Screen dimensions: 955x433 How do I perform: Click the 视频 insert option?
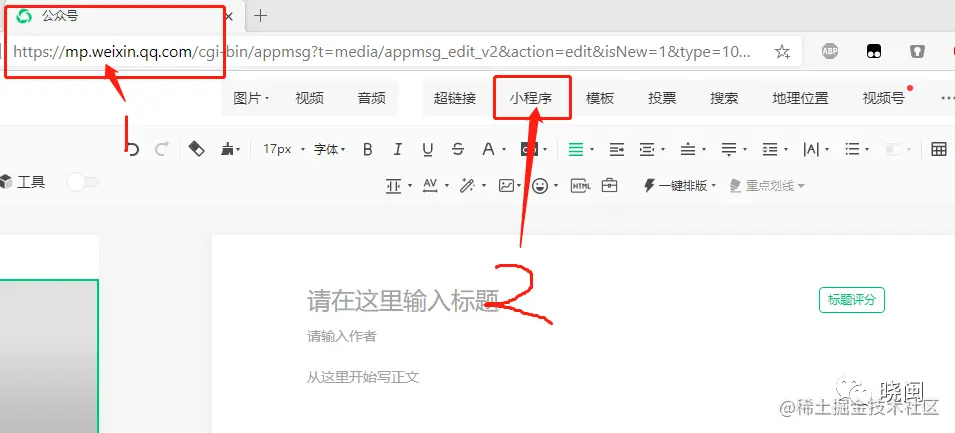click(x=309, y=98)
